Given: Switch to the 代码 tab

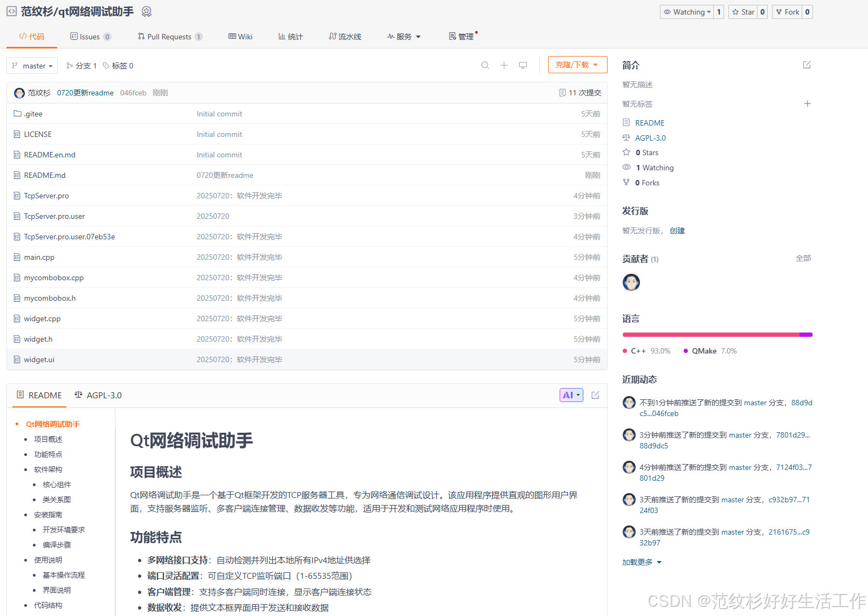Looking at the screenshot, I should tap(32, 37).
